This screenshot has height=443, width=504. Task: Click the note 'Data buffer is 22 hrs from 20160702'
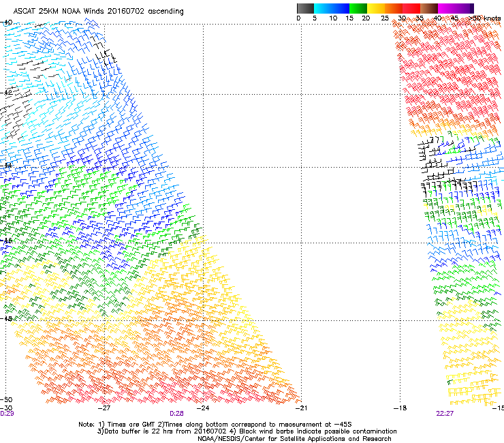click(x=166, y=431)
